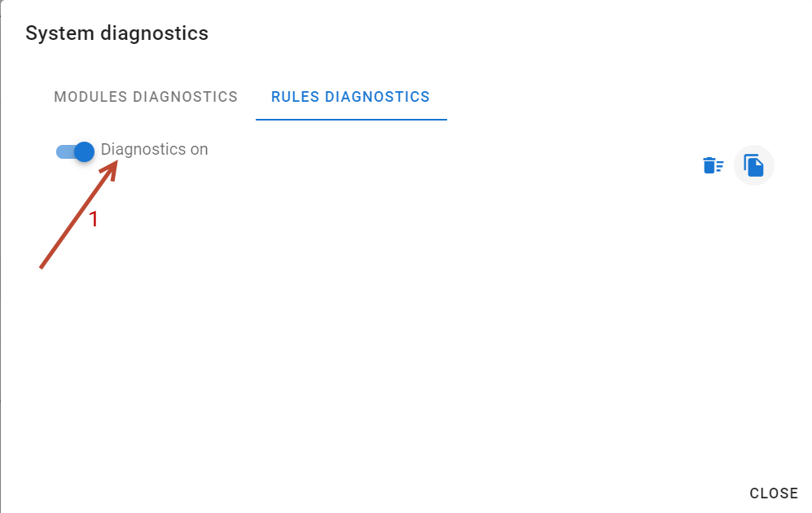Click the word 'on' in the toggle label
812x513 pixels.
[x=199, y=150]
